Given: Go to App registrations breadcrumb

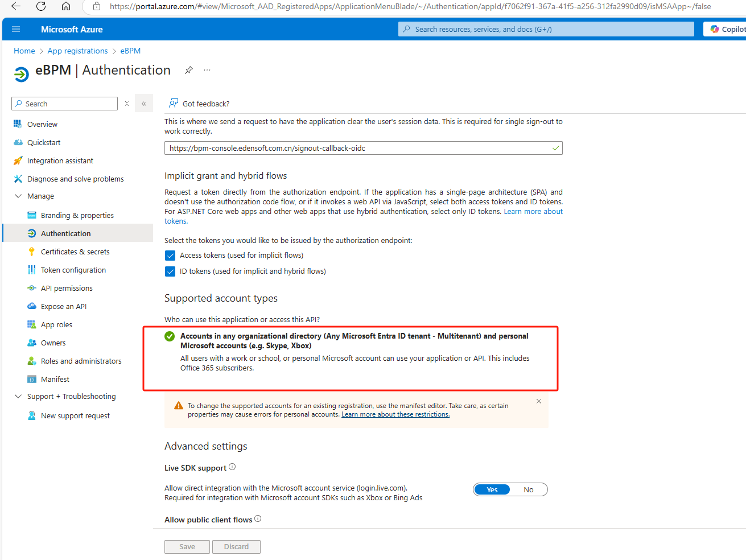Looking at the screenshot, I should (x=77, y=51).
